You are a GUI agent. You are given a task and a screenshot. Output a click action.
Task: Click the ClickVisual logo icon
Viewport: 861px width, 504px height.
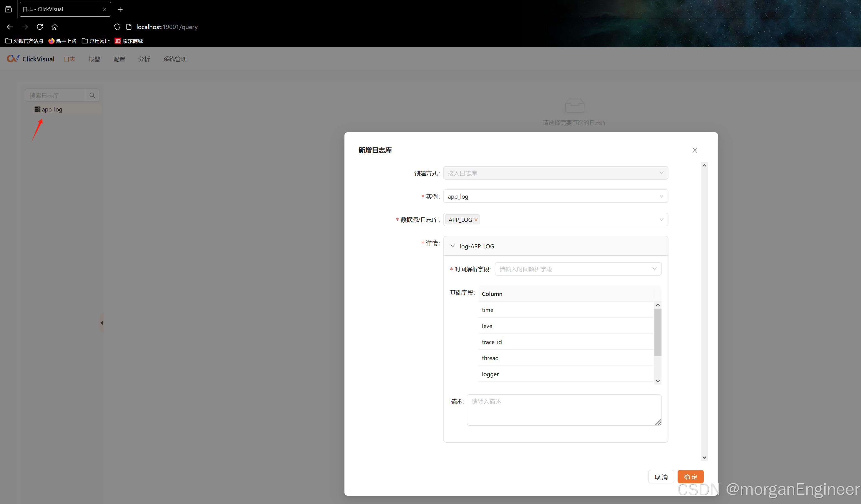tap(13, 59)
